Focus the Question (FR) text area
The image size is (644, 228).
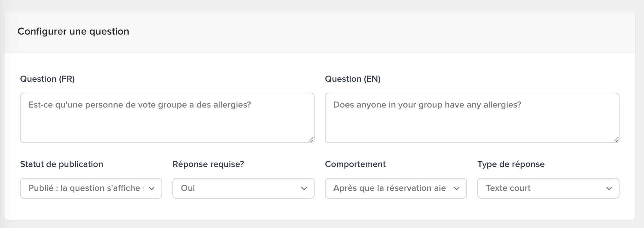(x=167, y=123)
